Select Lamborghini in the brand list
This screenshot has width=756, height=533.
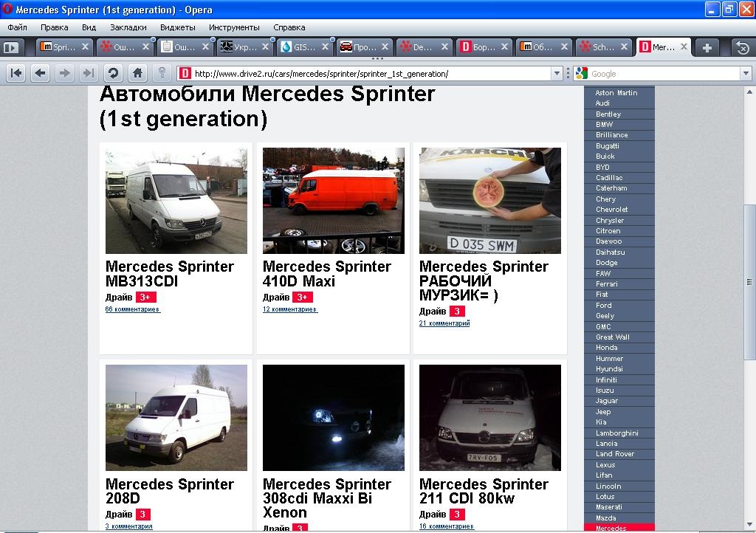coord(619,433)
